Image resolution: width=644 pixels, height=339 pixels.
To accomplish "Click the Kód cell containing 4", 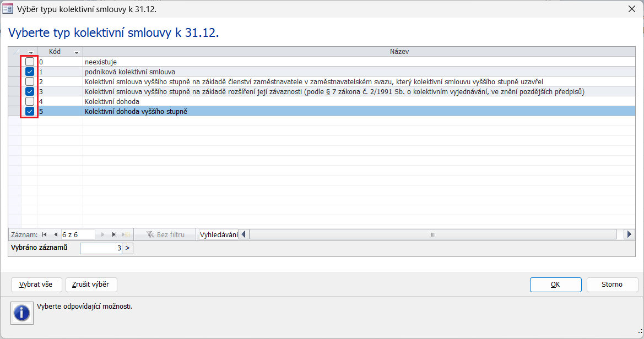I will pyautogui.click(x=61, y=101).
